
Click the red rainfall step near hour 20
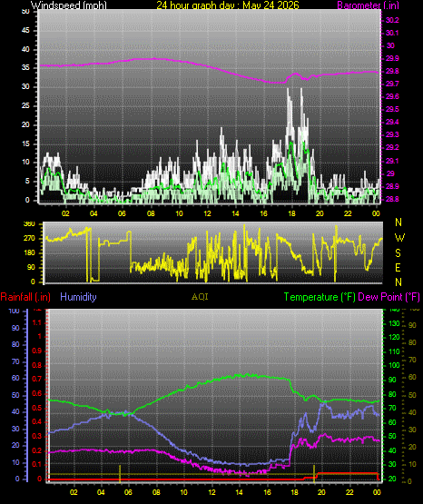click(x=317, y=475)
